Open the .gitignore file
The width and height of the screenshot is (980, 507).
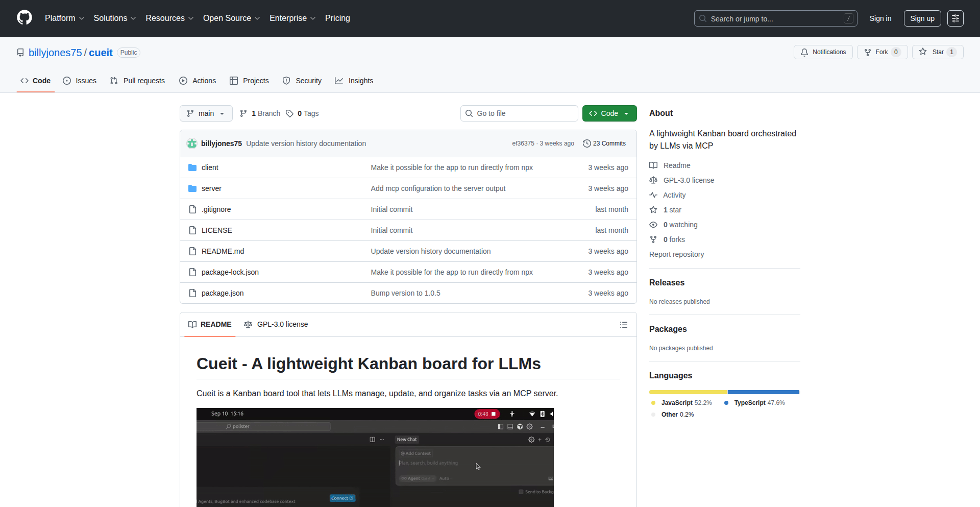(x=216, y=209)
